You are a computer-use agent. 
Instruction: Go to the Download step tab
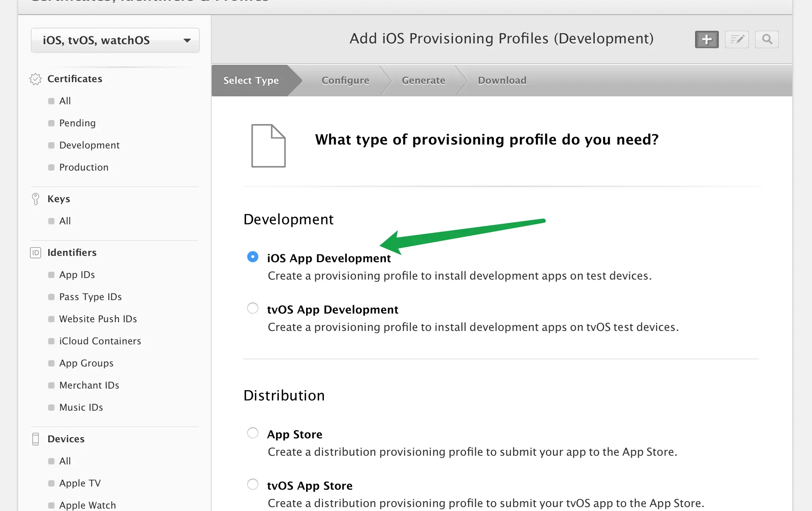coord(502,81)
